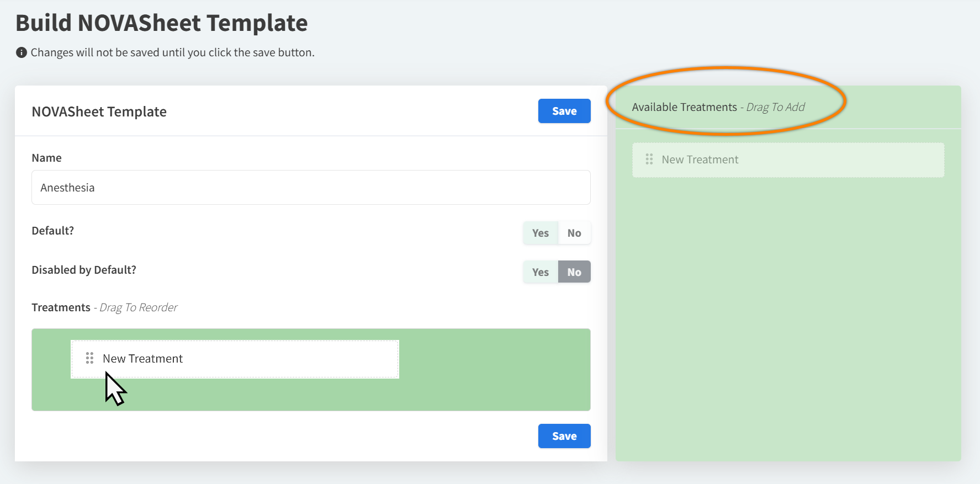The height and width of the screenshot is (484, 980).
Task: Click the grip dots on the available New Treatment
Action: [649, 159]
